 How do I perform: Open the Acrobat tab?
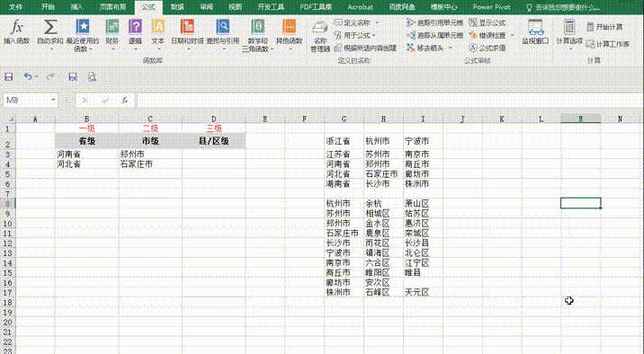pyautogui.click(x=360, y=7)
